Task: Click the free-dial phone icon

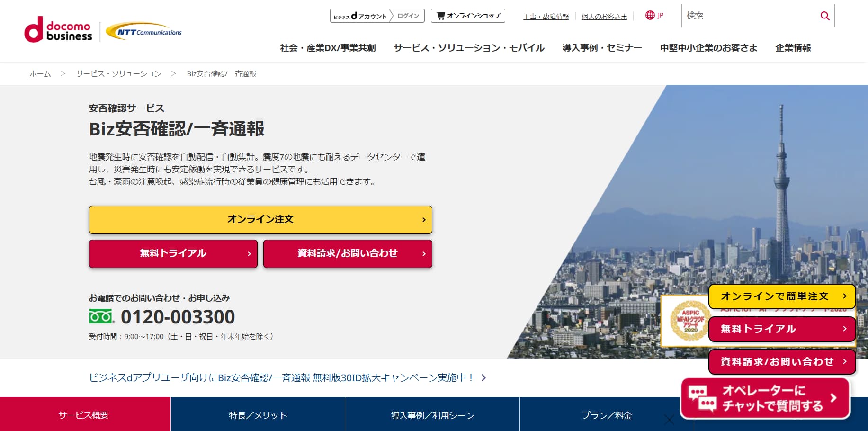Action: 102,316
